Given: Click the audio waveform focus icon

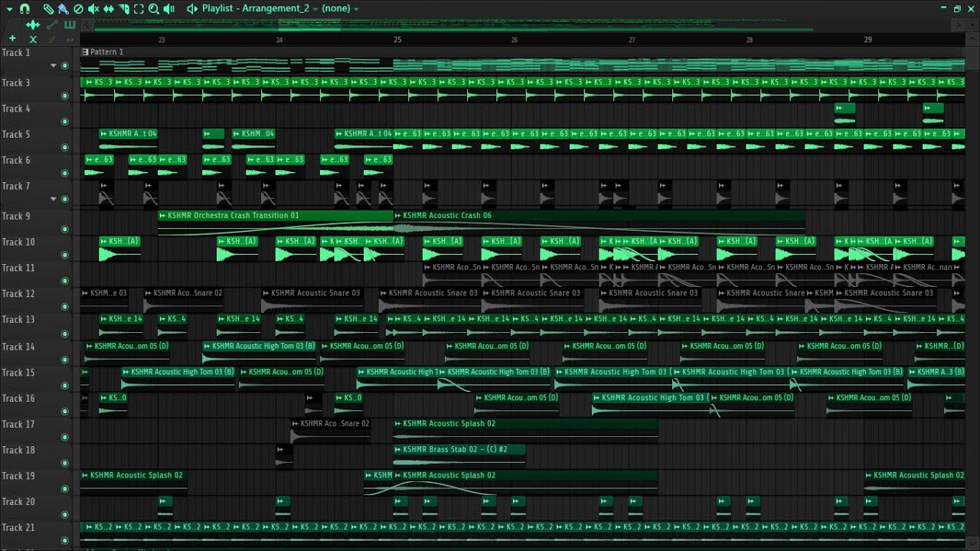Looking at the screenshot, I should pyautogui.click(x=33, y=25).
